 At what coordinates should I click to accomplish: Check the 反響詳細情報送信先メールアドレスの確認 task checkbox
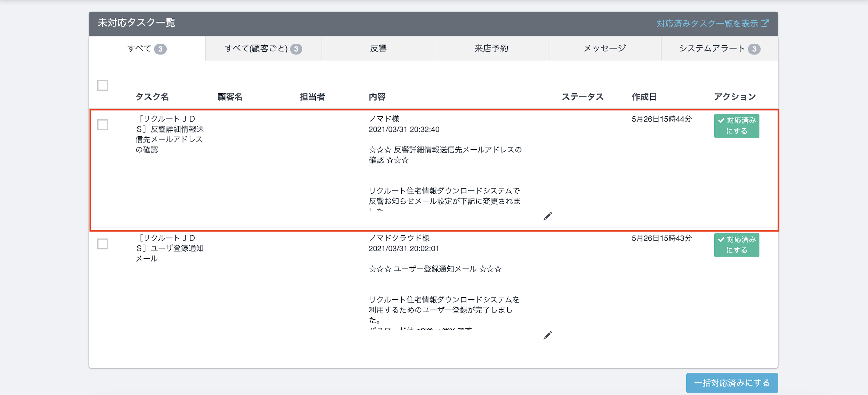(102, 125)
